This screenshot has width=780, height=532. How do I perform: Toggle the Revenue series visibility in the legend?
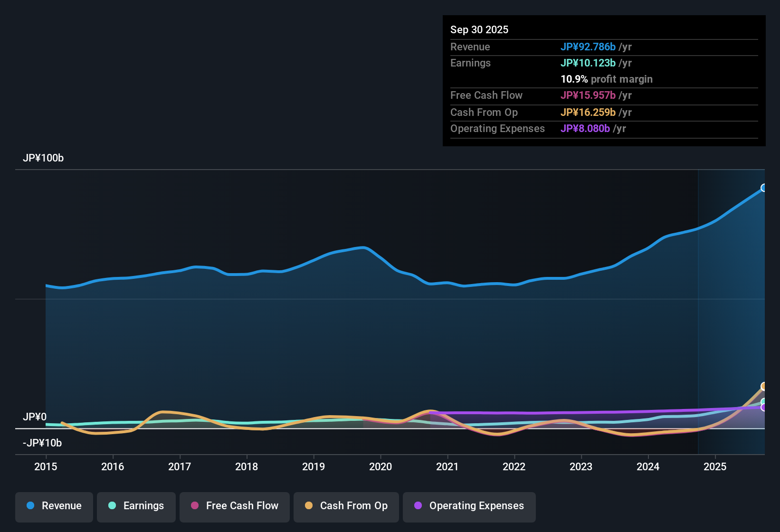[54, 506]
